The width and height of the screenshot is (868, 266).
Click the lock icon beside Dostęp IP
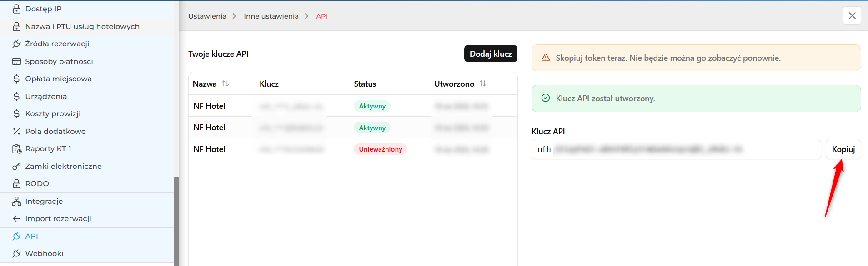[16, 9]
